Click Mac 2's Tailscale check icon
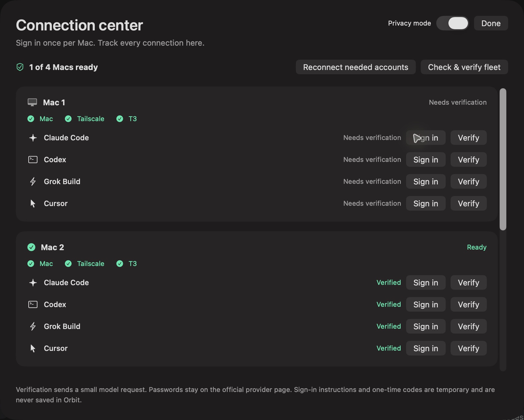Screen dimensions: 524x420 tap(68, 264)
